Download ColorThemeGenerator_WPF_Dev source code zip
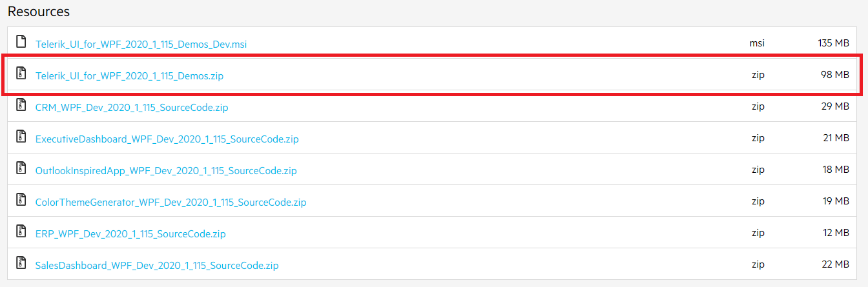Screen dimensions: 868x287 tap(170, 203)
